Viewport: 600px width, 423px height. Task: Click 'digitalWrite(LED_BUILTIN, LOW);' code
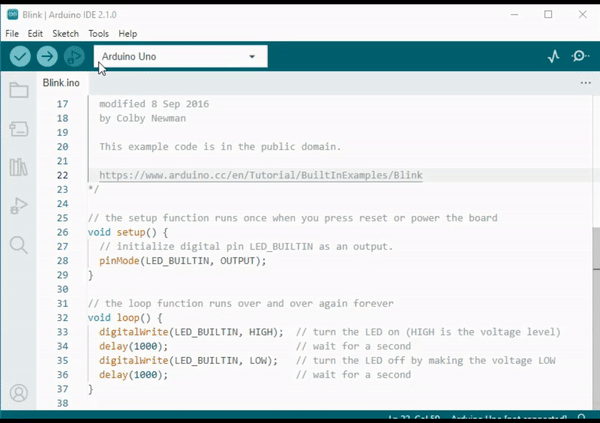coord(188,361)
